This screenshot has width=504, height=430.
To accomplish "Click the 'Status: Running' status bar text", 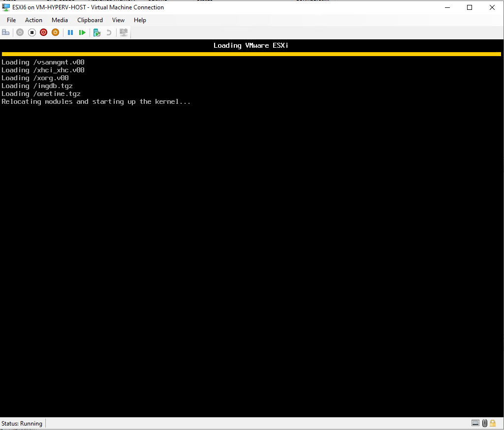I will 22,423.
